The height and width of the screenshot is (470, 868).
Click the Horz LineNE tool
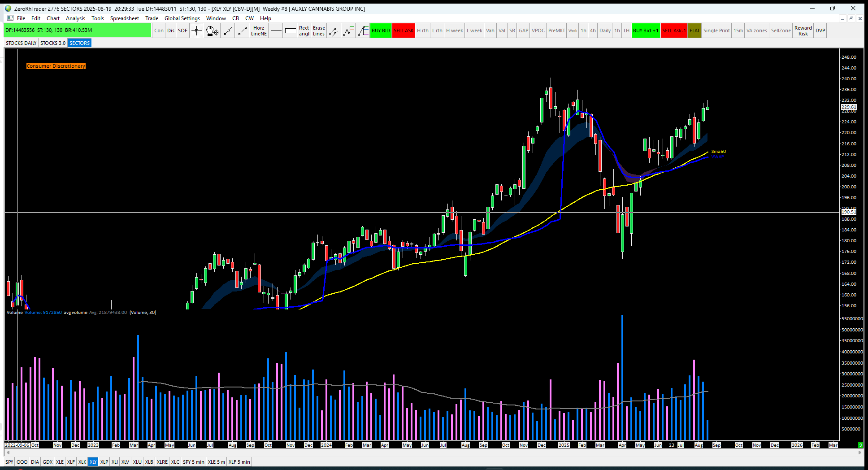coord(259,30)
